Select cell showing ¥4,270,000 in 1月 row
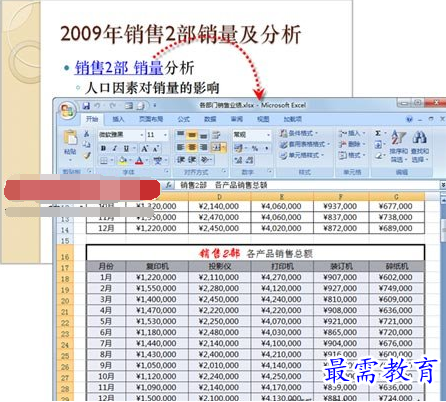446x402 pixels. (282, 277)
